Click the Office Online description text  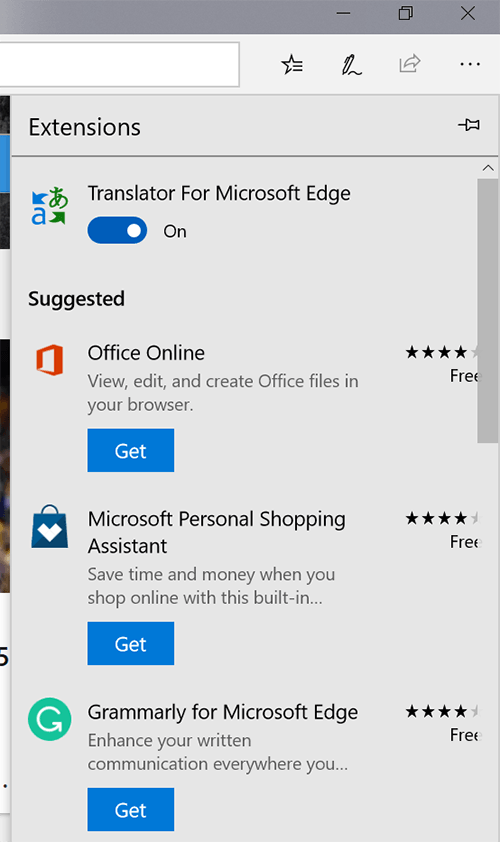click(x=223, y=393)
